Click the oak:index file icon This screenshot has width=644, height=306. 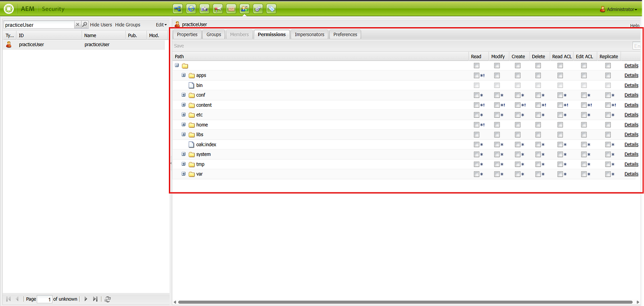pos(192,144)
